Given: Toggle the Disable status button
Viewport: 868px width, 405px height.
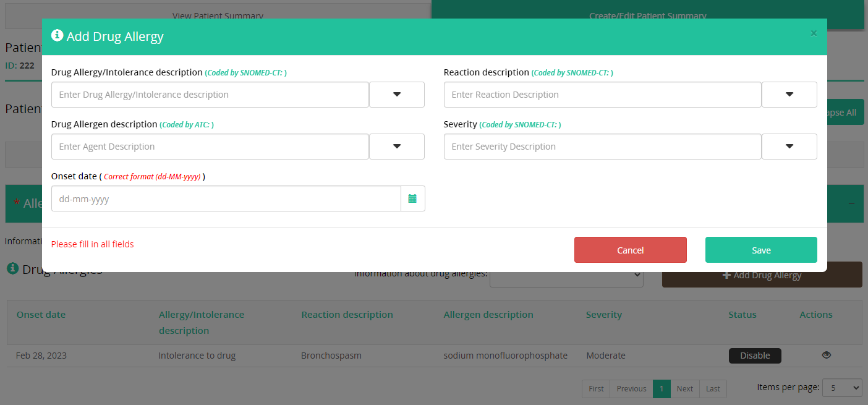Looking at the screenshot, I should pyautogui.click(x=754, y=356).
